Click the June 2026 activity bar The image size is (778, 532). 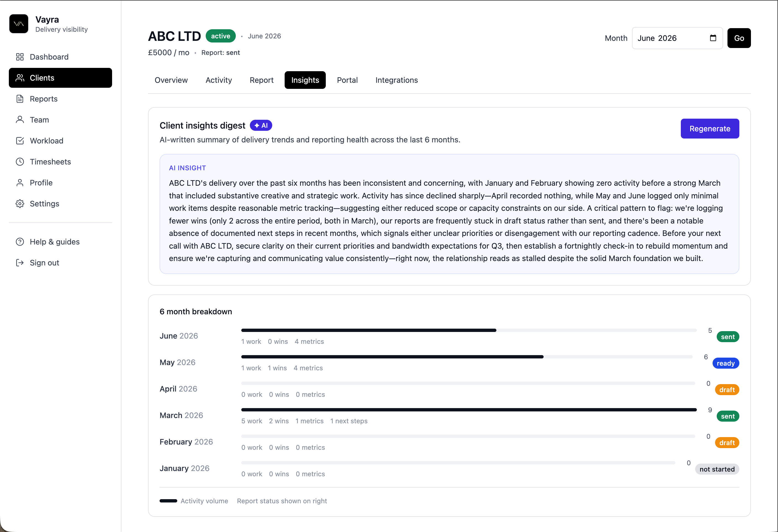[469, 330]
